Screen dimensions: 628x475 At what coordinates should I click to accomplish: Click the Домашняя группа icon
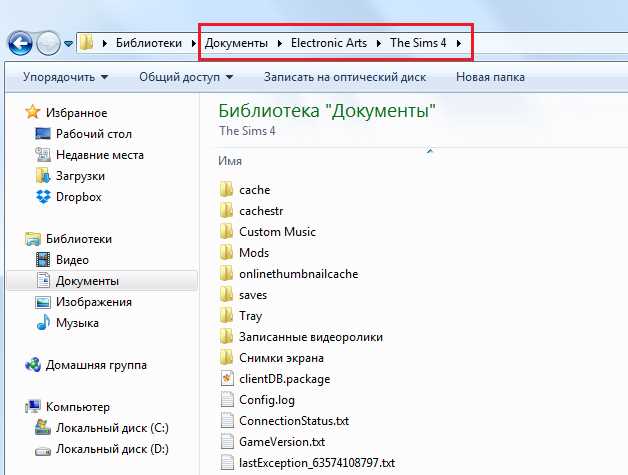point(32,364)
